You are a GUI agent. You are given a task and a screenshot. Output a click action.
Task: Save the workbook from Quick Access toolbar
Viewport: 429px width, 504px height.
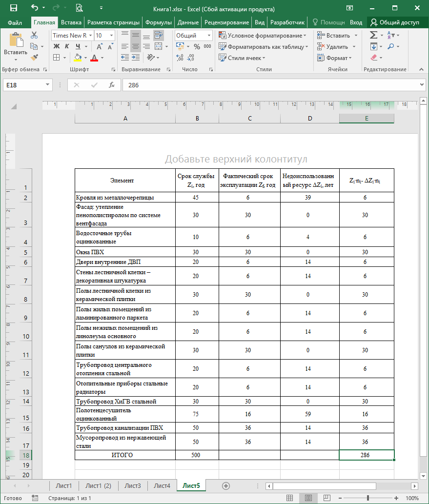tap(14, 8)
